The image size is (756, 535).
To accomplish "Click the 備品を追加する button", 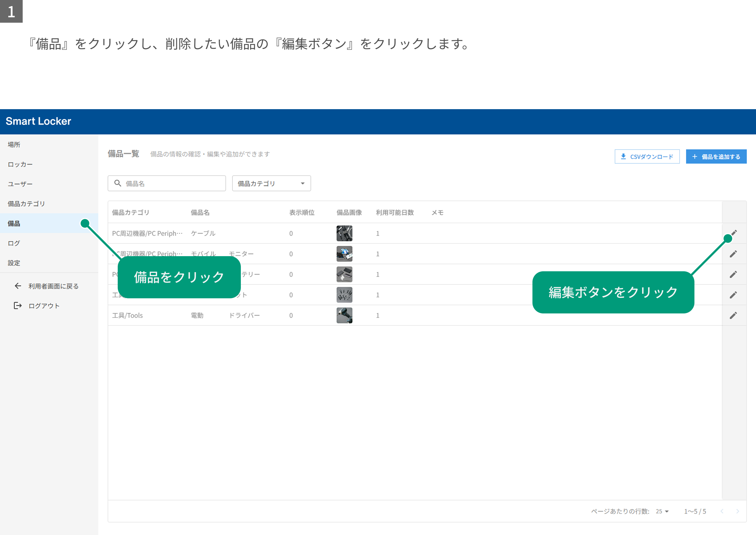I will (716, 156).
